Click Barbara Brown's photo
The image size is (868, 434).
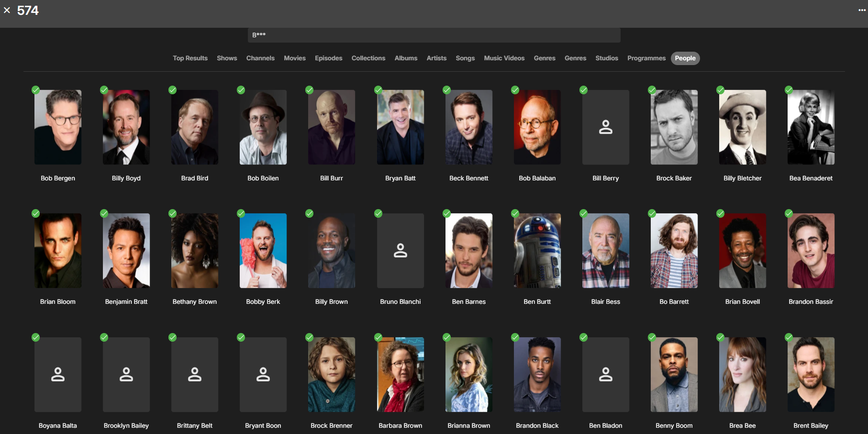point(401,375)
